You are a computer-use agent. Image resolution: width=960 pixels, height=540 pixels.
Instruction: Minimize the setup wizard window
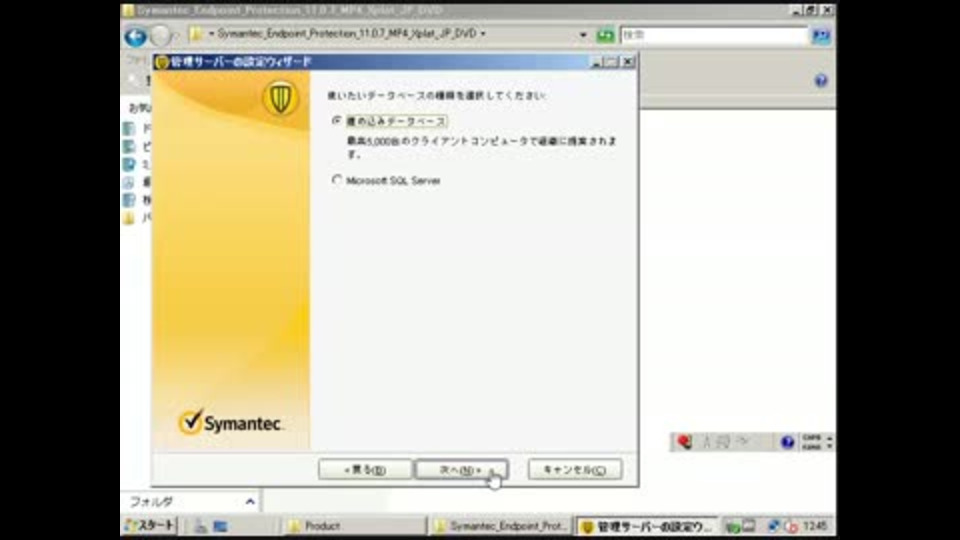click(x=596, y=62)
